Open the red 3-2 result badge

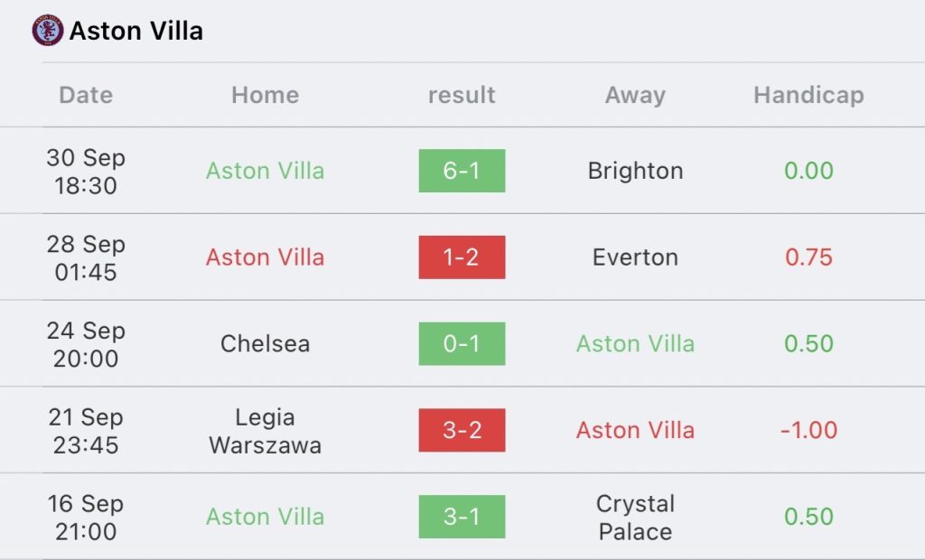[462, 430]
